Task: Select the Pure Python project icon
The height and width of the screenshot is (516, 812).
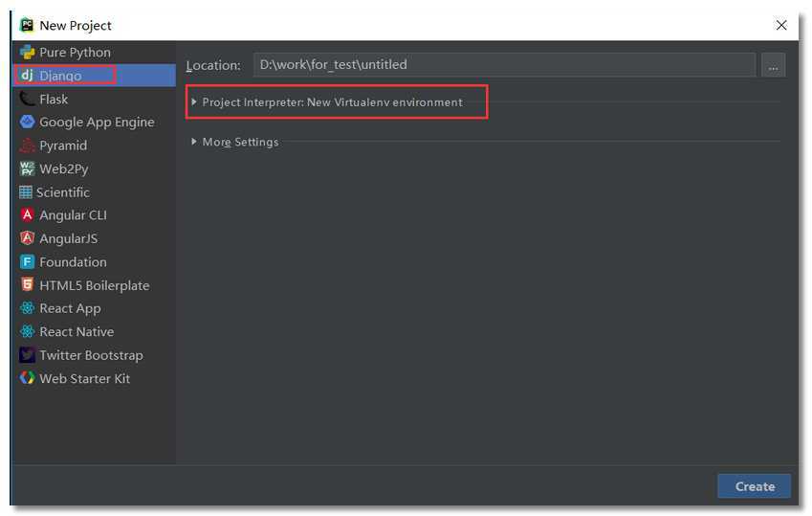Action: click(27, 53)
